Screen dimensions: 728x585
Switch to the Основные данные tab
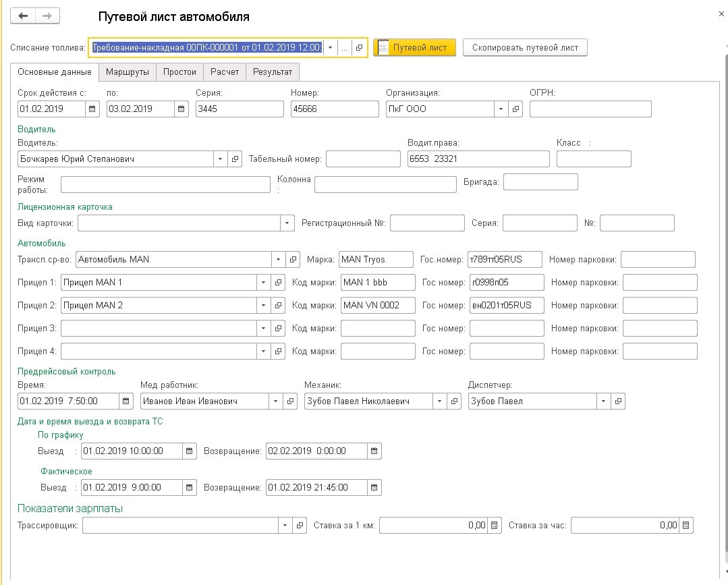click(55, 72)
